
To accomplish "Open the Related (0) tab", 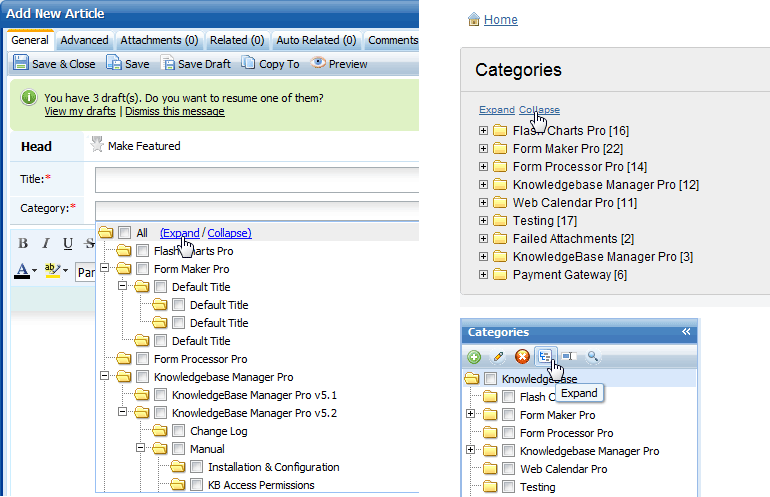I will [x=237, y=40].
